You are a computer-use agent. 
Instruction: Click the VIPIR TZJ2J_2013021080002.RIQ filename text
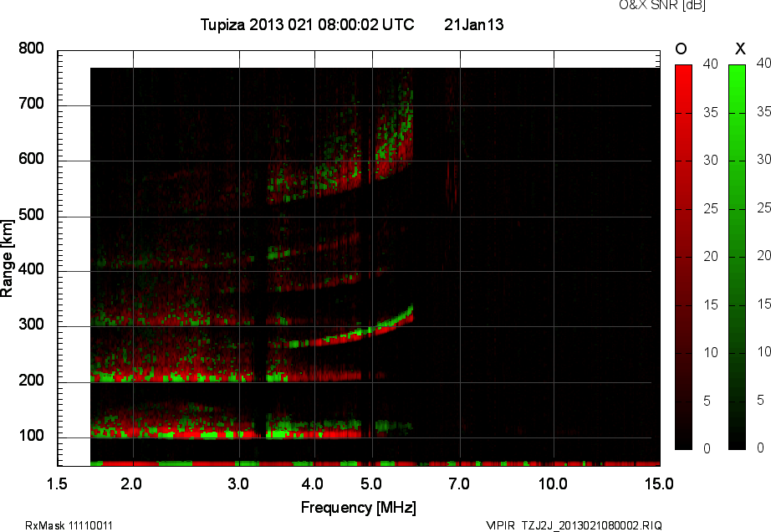(x=574, y=525)
